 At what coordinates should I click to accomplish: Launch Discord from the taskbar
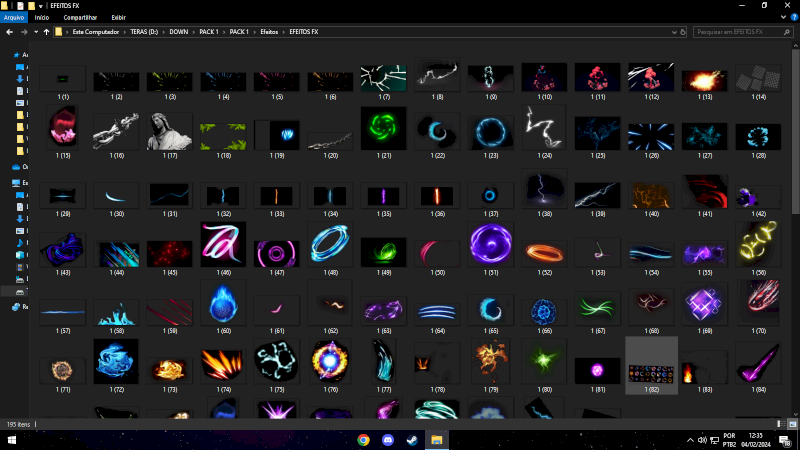[387, 440]
